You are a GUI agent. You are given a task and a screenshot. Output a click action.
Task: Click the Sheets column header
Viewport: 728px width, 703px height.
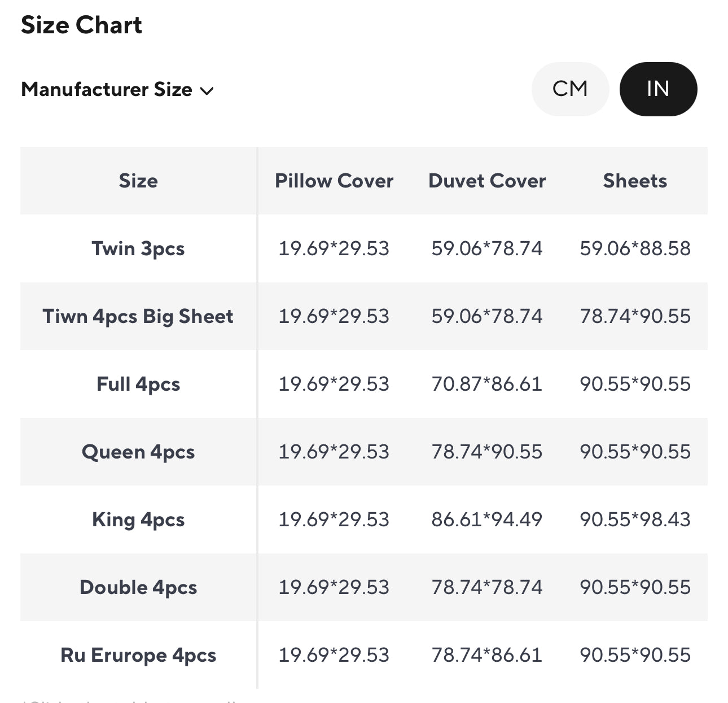[x=635, y=181]
